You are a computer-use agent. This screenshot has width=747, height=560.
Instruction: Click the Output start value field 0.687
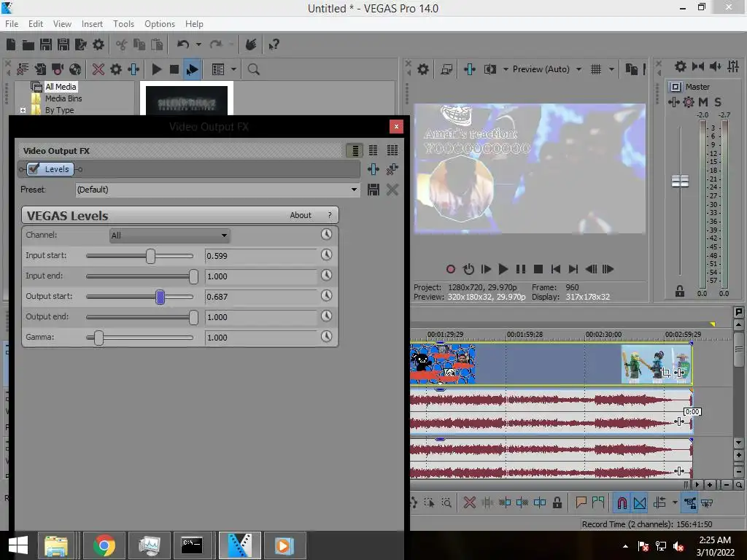tap(260, 297)
